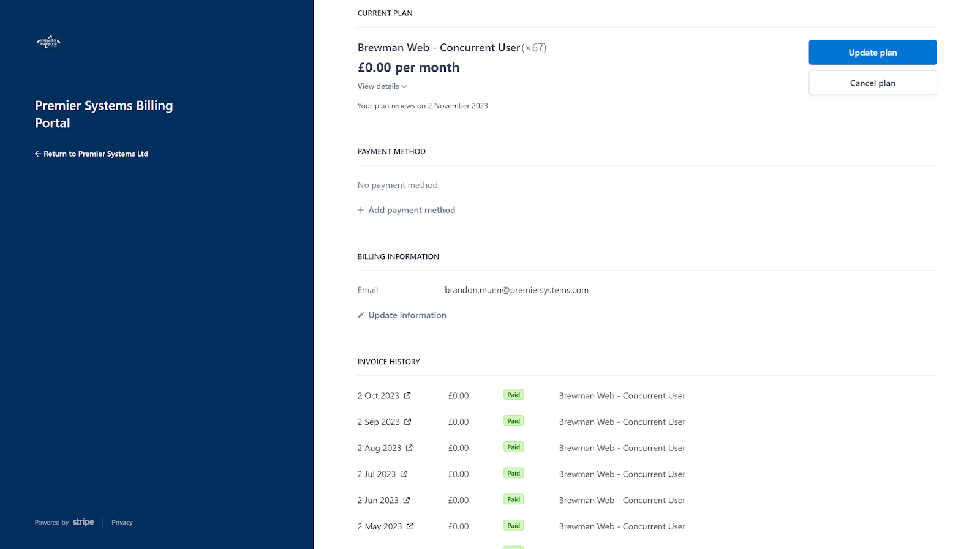Image resolution: width=980 pixels, height=549 pixels.
Task: Click the Premier Systems Billing Portal heading
Action: click(104, 114)
